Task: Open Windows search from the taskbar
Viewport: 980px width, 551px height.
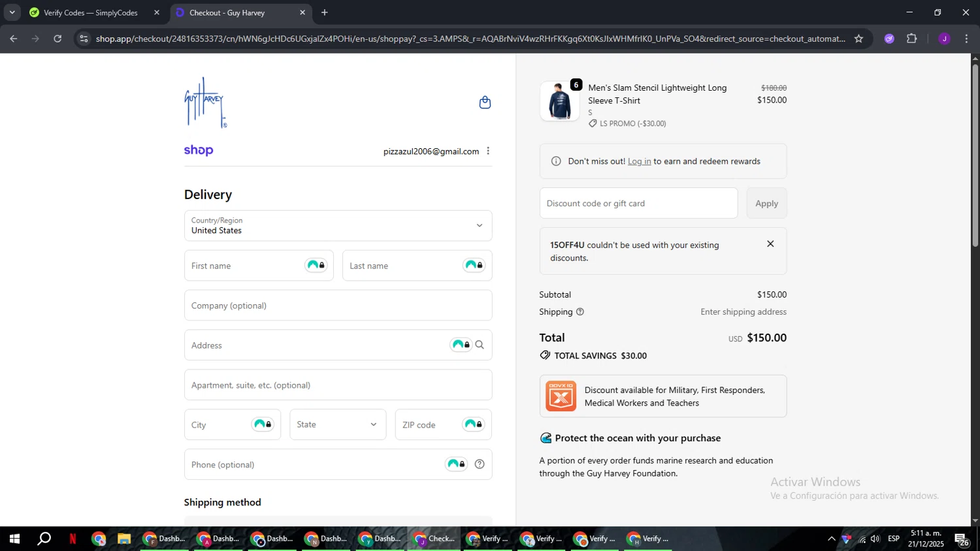Action: tap(44, 539)
